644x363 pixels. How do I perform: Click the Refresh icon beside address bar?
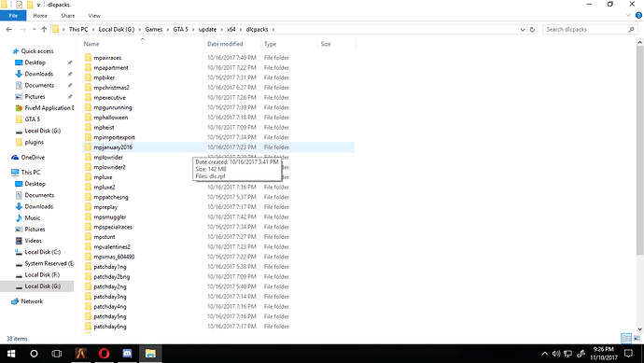pos(532,30)
